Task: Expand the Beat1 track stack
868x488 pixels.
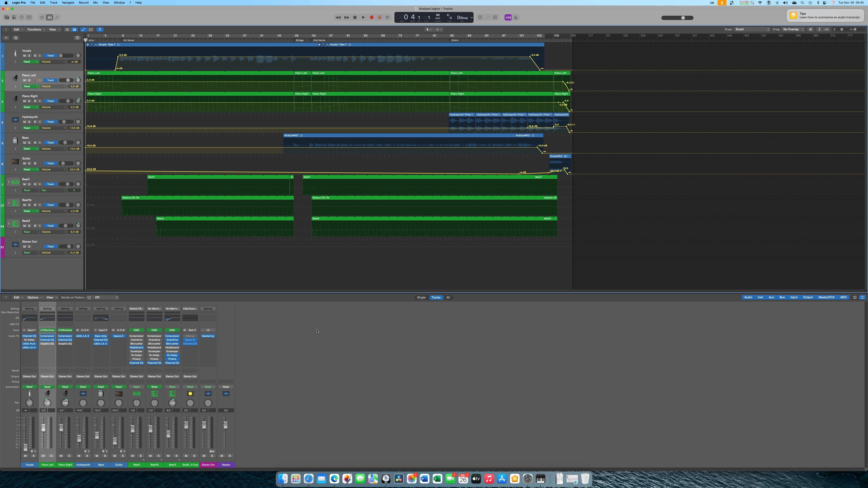Action: pyautogui.click(x=9, y=182)
